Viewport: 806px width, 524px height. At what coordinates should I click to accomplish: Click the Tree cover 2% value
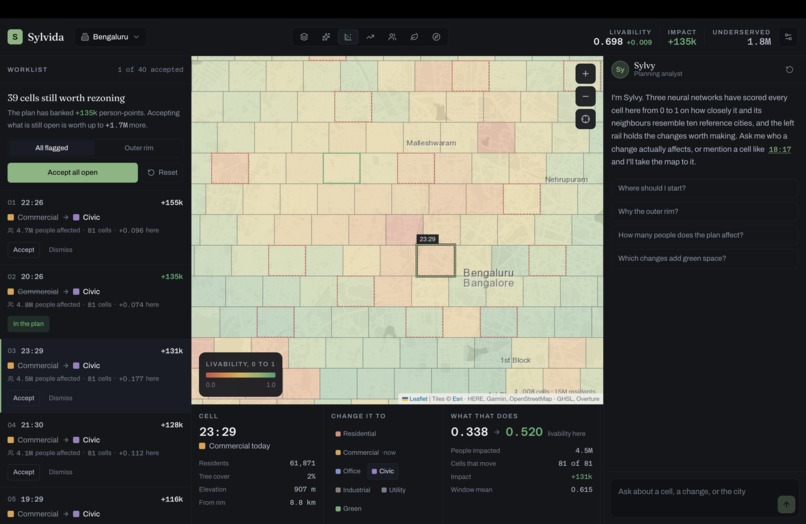[x=311, y=476]
